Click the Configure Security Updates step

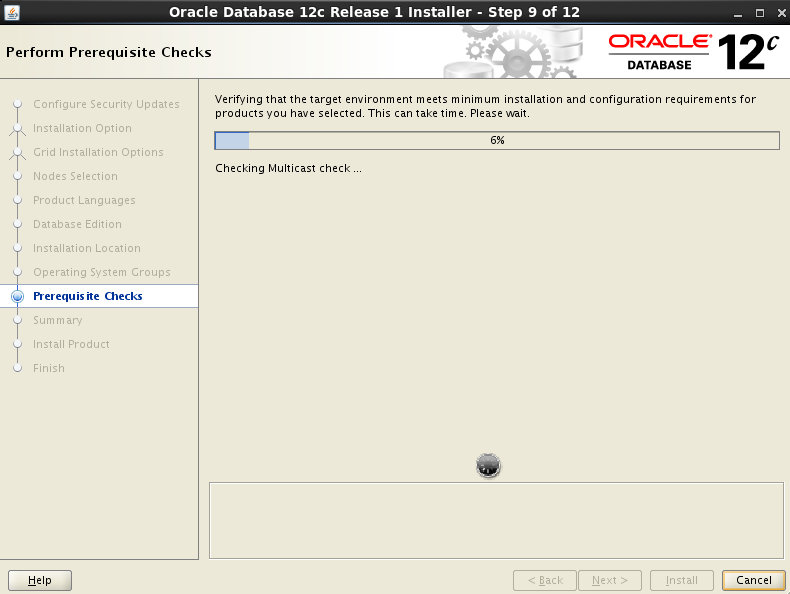[106, 104]
